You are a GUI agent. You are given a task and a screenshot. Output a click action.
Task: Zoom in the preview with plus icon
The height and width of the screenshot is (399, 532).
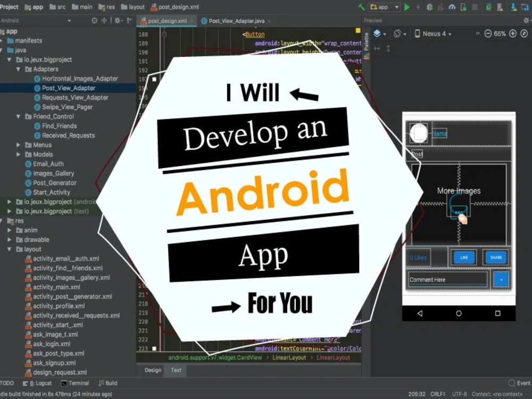click(513, 34)
